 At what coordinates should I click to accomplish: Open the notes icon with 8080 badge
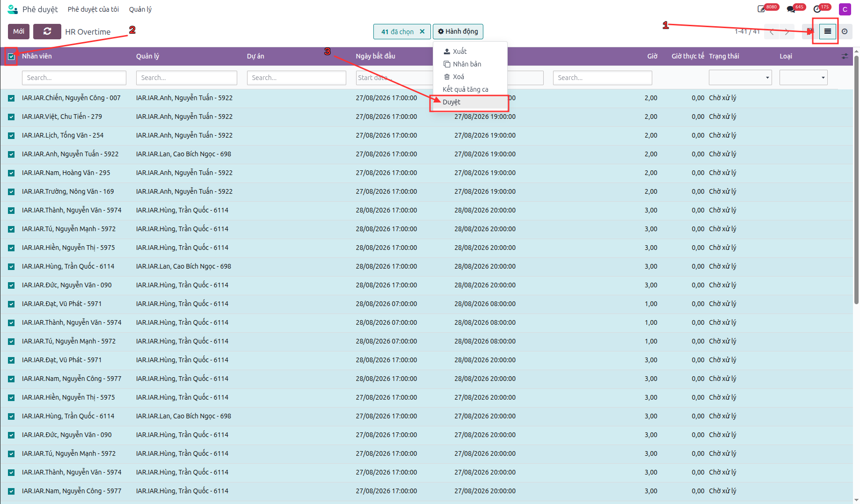click(761, 9)
